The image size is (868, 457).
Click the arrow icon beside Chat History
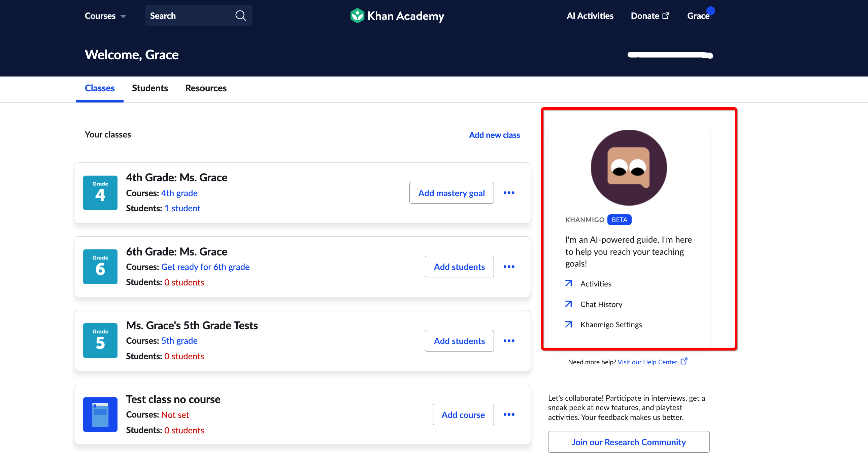pyautogui.click(x=568, y=304)
